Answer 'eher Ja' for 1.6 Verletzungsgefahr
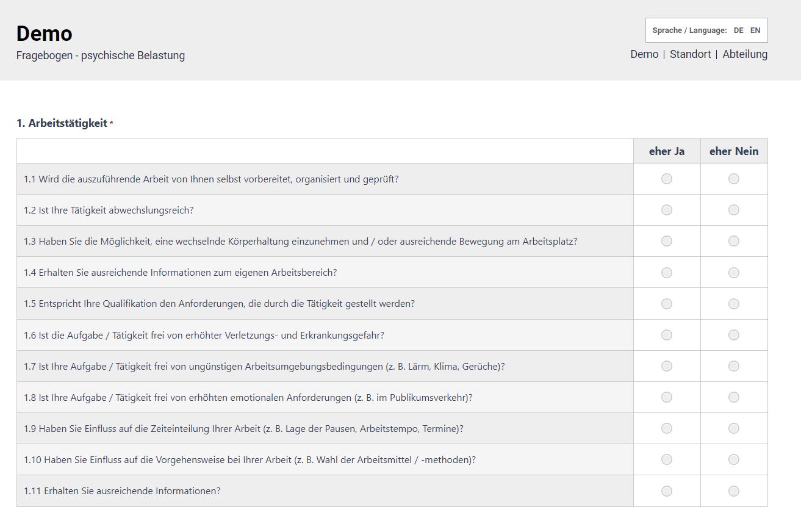Image resolution: width=801 pixels, height=532 pixels. click(x=667, y=335)
